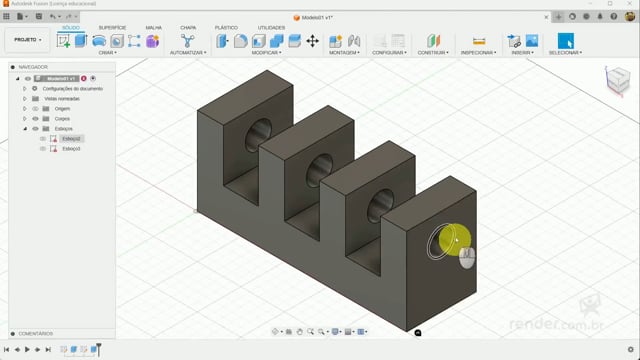This screenshot has width=640, height=360.
Task: Open the PROJETO workspace dropdown
Action: coord(27,40)
